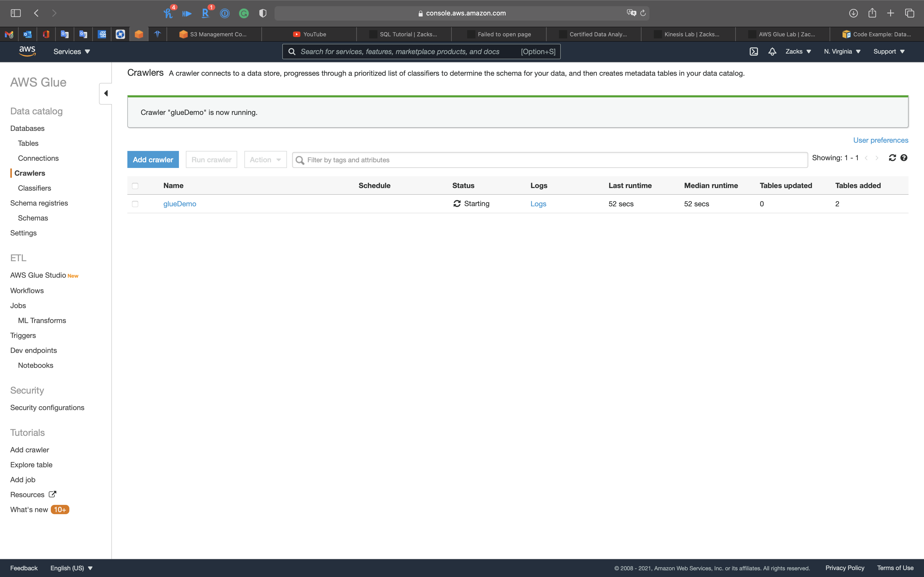The width and height of the screenshot is (924, 577).
Task: Open the help question mark icon
Action: (x=904, y=158)
